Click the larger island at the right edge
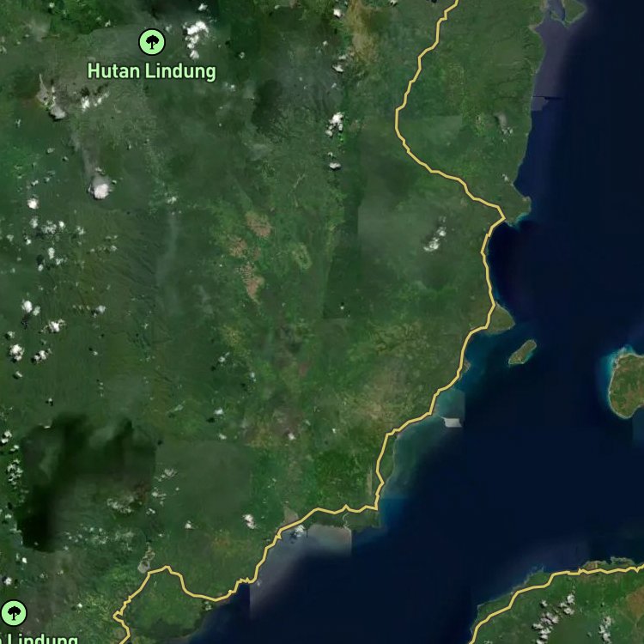 click(x=628, y=384)
